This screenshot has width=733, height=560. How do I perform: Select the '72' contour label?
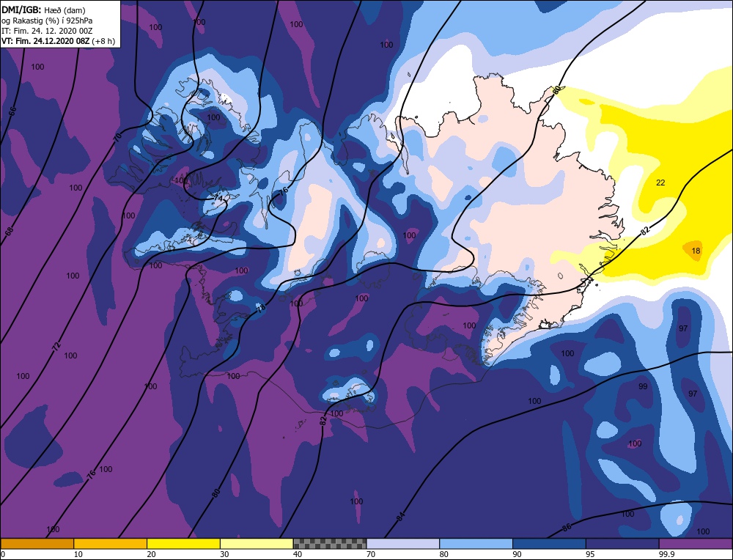(56, 347)
